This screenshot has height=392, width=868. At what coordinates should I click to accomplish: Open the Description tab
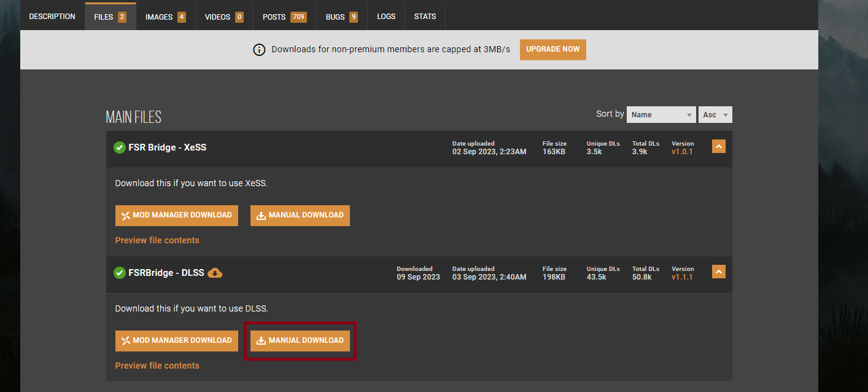pos(52,17)
